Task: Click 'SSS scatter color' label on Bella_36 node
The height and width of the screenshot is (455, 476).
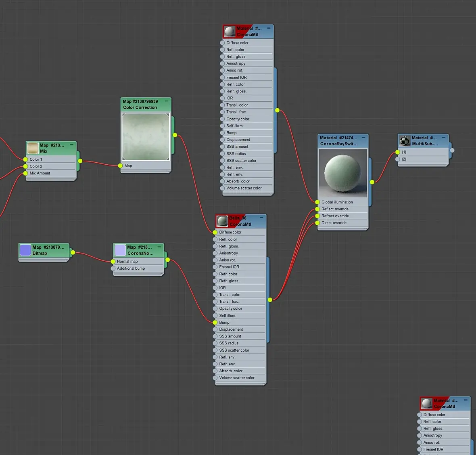Action: tap(234, 350)
